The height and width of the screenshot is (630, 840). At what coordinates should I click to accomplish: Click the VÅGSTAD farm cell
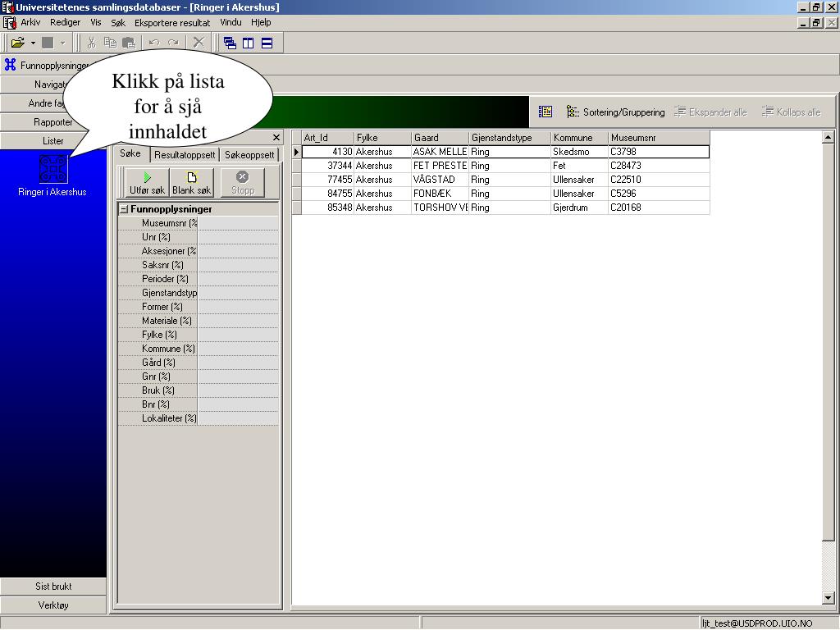coord(441,180)
